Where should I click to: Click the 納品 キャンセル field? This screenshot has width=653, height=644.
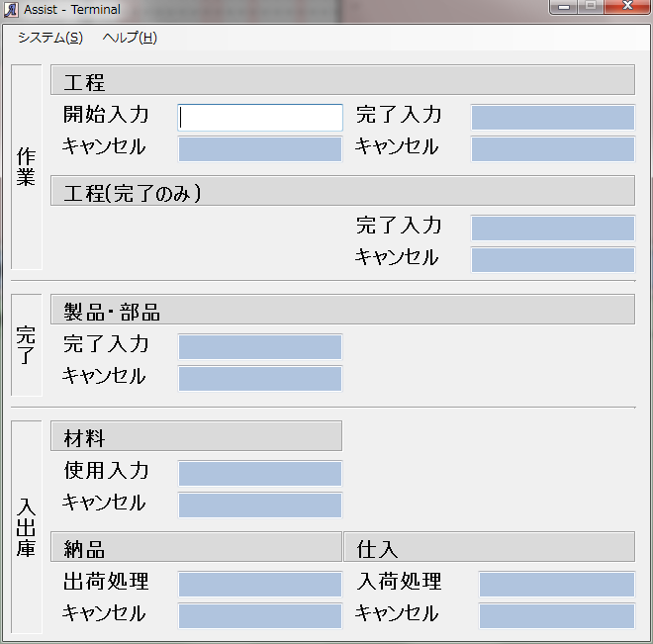click(x=260, y=615)
